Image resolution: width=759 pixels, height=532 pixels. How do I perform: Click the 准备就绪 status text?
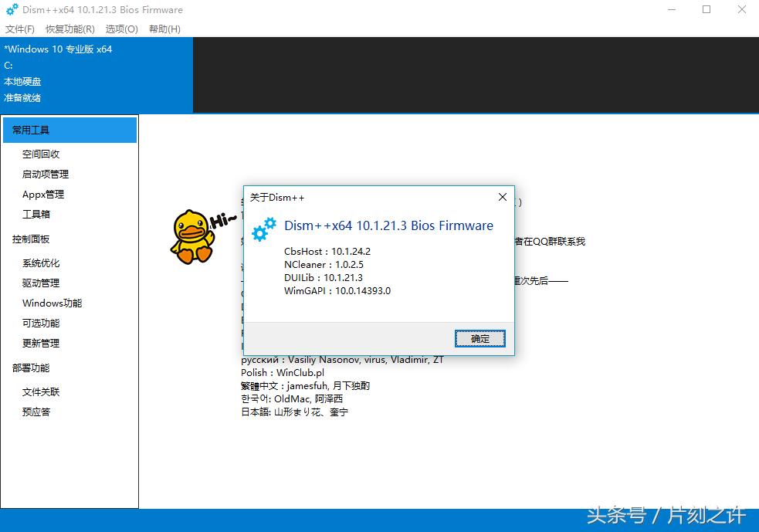coord(22,98)
